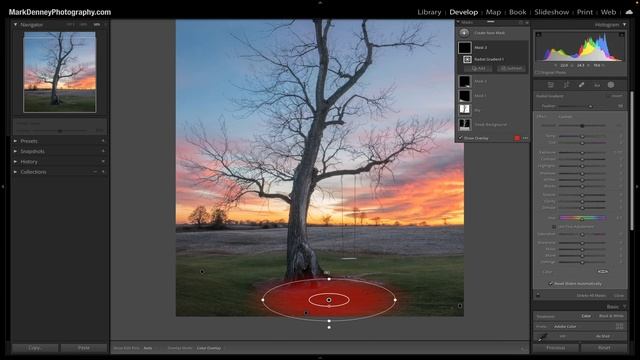This screenshot has height=360, width=640.
Task: Collapse the Histogram panel
Action: click(x=624, y=25)
